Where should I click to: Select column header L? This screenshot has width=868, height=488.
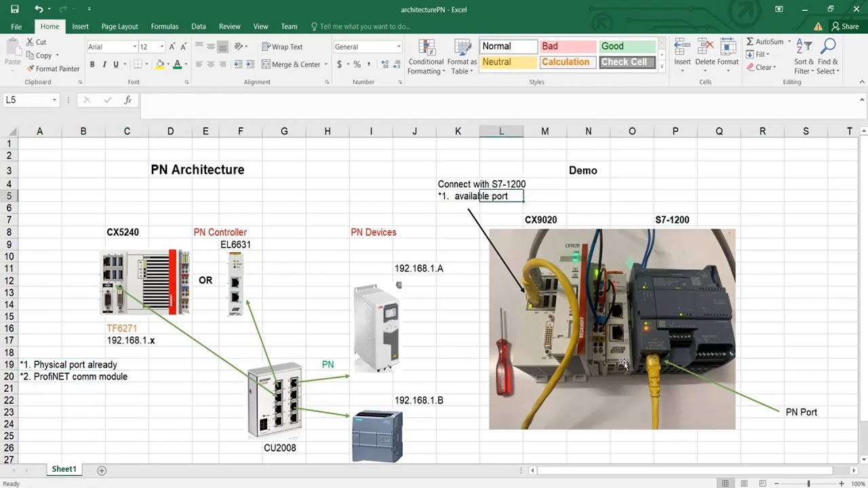tap(501, 131)
